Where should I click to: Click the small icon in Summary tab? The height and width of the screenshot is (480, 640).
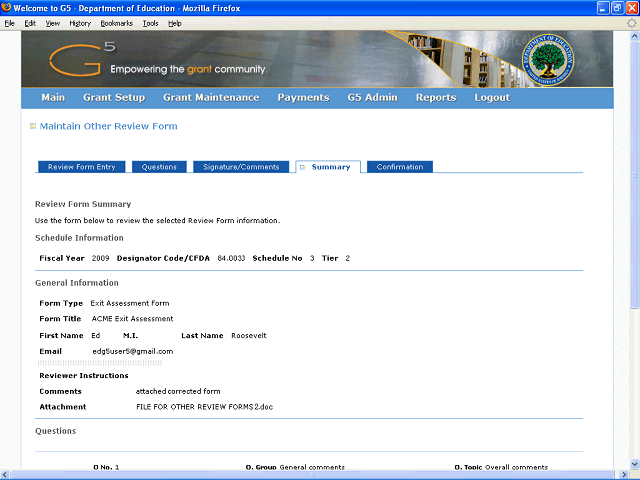pos(302,167)
